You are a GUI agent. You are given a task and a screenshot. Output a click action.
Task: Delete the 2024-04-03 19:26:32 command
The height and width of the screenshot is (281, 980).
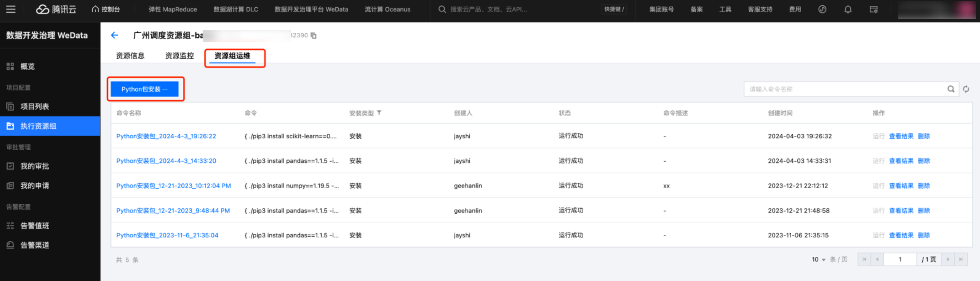(924, 136)
